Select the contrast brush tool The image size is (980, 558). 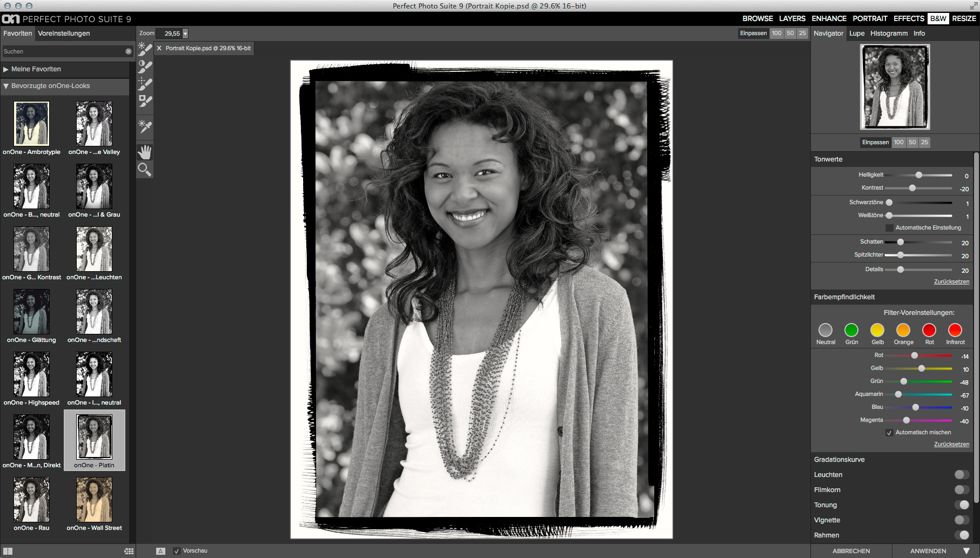[145, 66]
